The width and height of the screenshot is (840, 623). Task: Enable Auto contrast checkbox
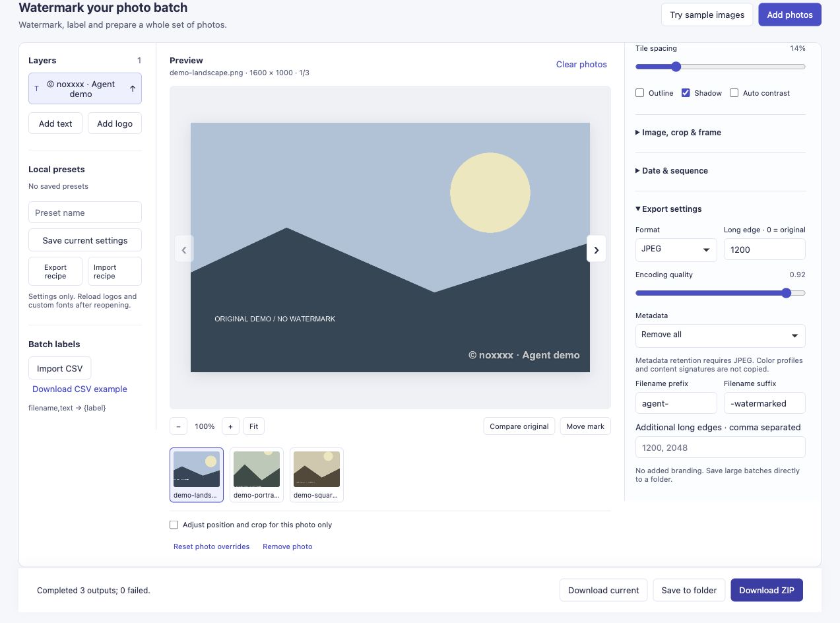click(x=734, y=93)
